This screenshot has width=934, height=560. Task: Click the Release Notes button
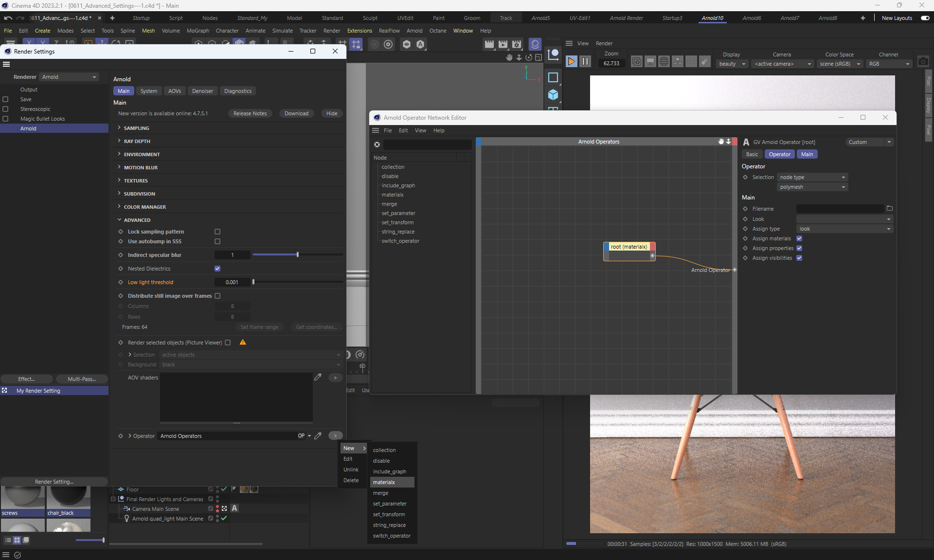click(250, 113)
